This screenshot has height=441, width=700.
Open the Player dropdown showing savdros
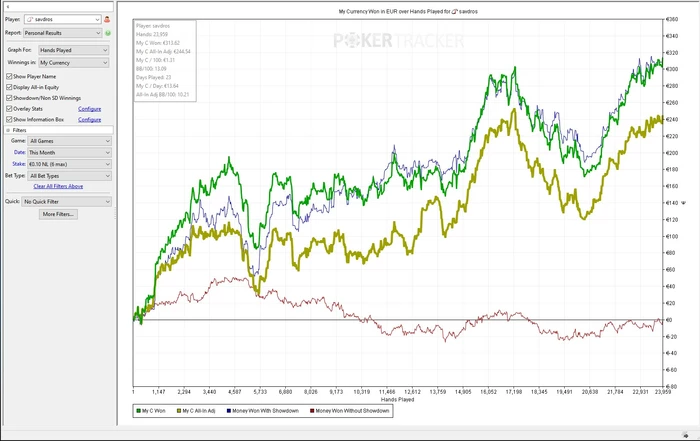tap(62, 19)
